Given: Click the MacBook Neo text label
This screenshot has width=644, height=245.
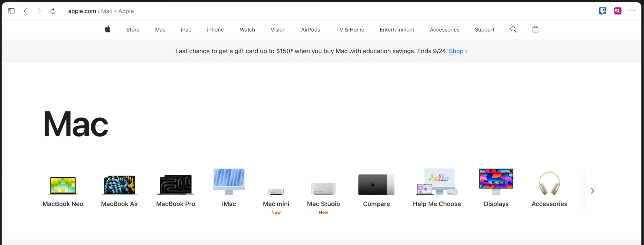Looking at the screenshot, I should tap(63, 204).
